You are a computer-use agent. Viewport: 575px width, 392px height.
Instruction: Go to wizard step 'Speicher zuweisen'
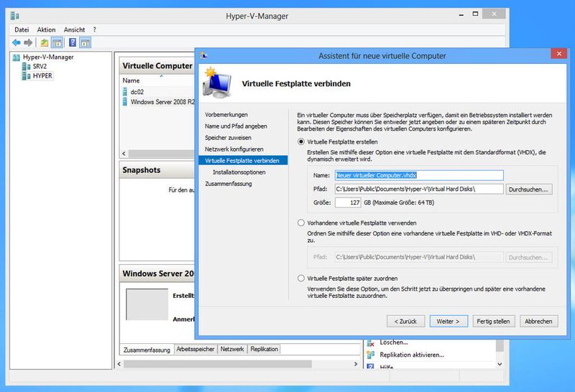tap(228, 138)
